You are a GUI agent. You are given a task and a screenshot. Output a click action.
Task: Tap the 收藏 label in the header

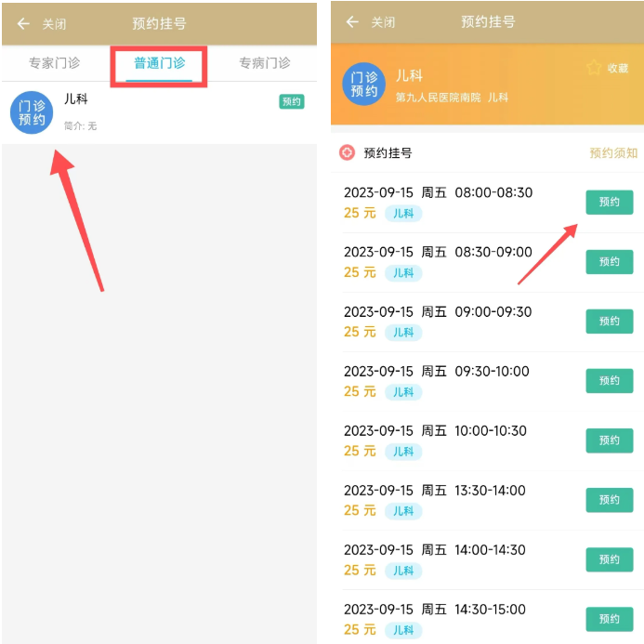618,68
